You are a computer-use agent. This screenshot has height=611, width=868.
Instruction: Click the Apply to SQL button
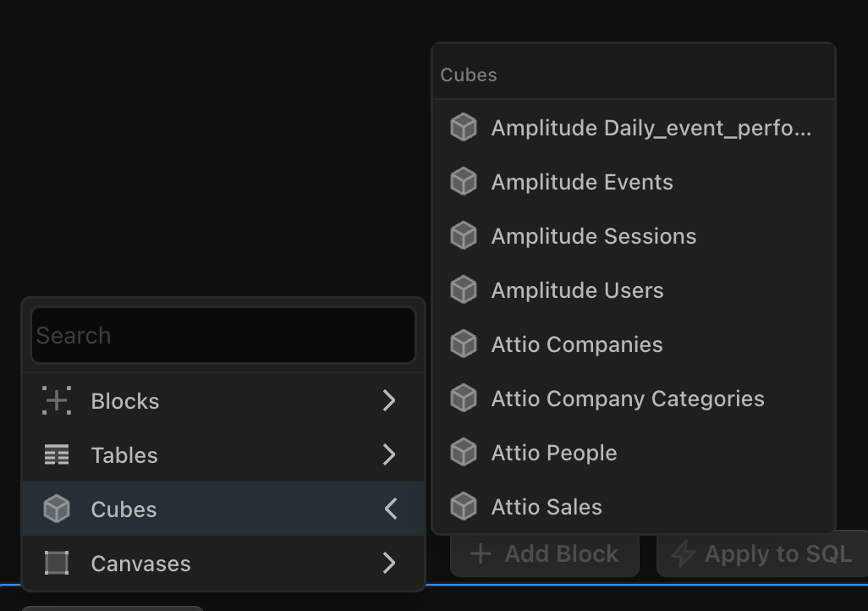click(x=762, y=554)
